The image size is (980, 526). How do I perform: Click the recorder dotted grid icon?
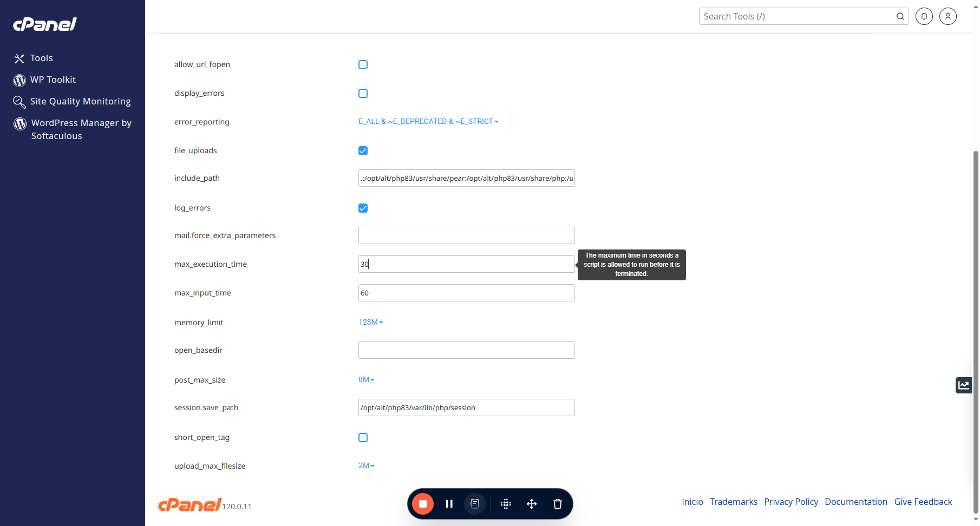[506, 504]
